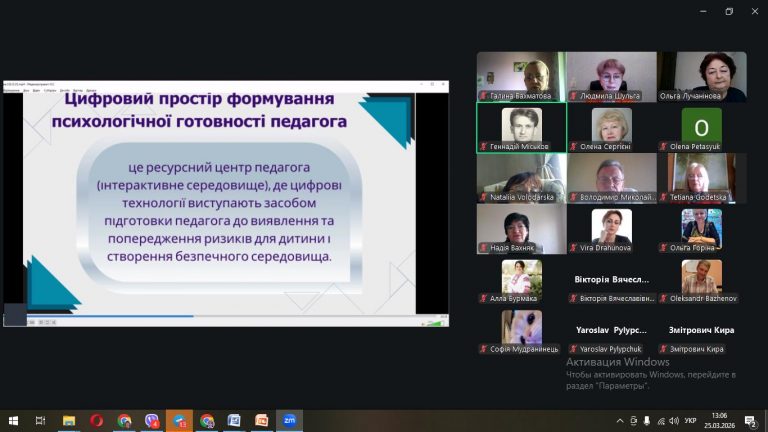This screenshot has width=768, height=432.
Task: Switch the УКР keyboard language indicator
Action: click(690, 421)
